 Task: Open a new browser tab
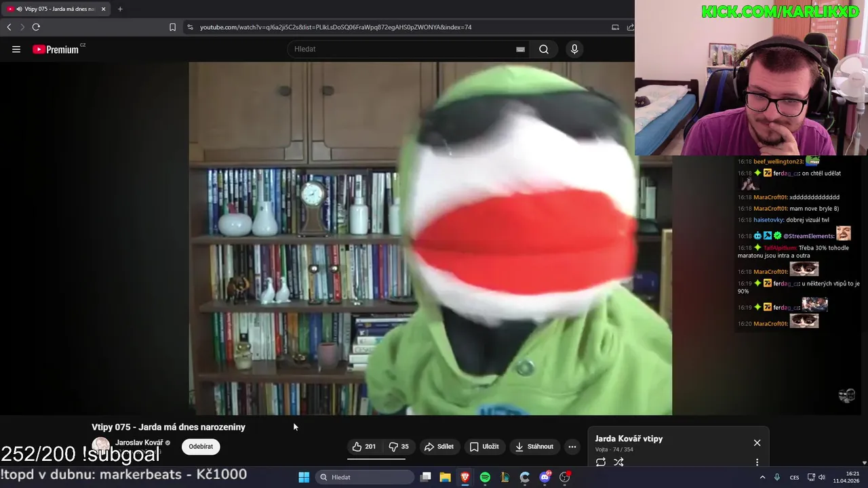(120, 9)
